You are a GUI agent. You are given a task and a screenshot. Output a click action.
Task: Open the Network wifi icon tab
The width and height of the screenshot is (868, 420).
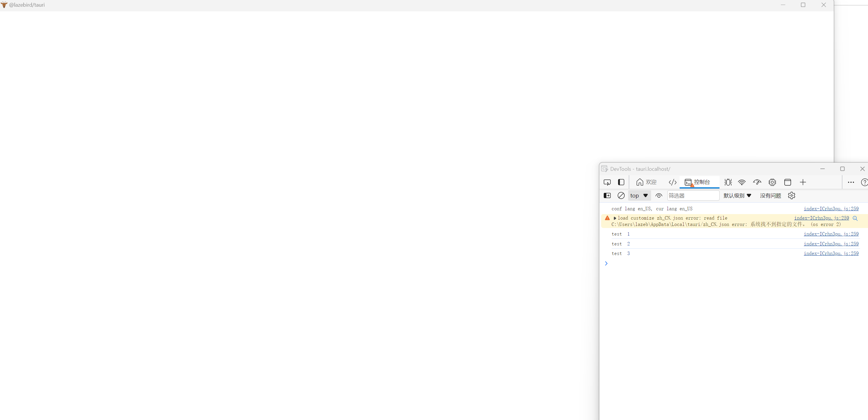(x=742, y=182)
